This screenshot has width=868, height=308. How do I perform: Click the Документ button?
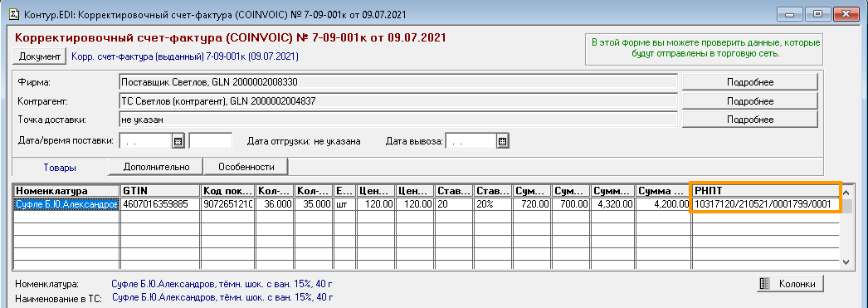coord(39,56)
